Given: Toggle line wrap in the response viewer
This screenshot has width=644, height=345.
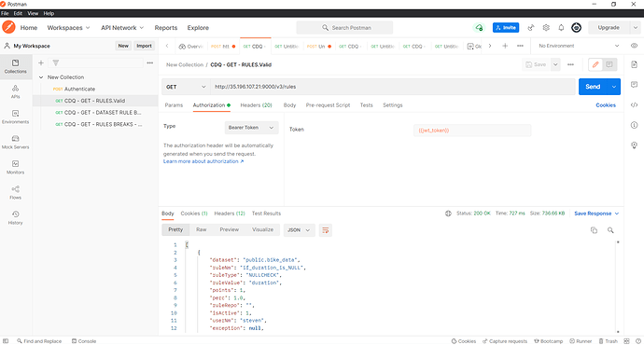Looking at the screenshot, I should (x=326, y=230).
